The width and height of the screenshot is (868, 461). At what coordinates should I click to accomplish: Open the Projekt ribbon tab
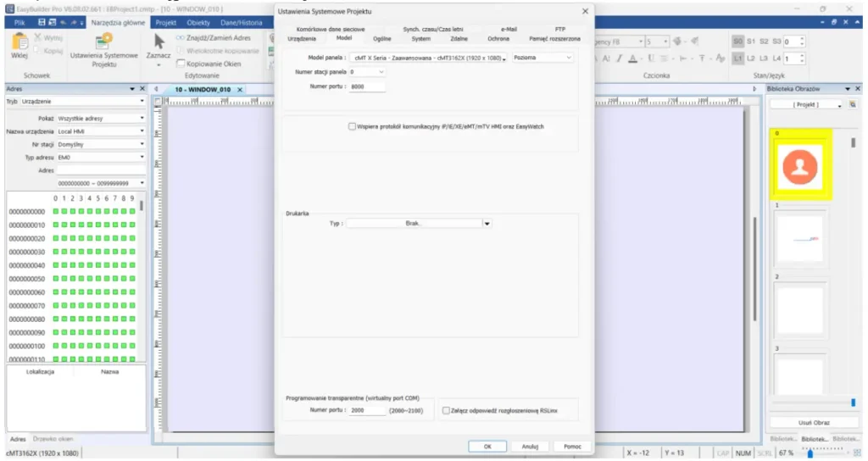tap(164, 22)
